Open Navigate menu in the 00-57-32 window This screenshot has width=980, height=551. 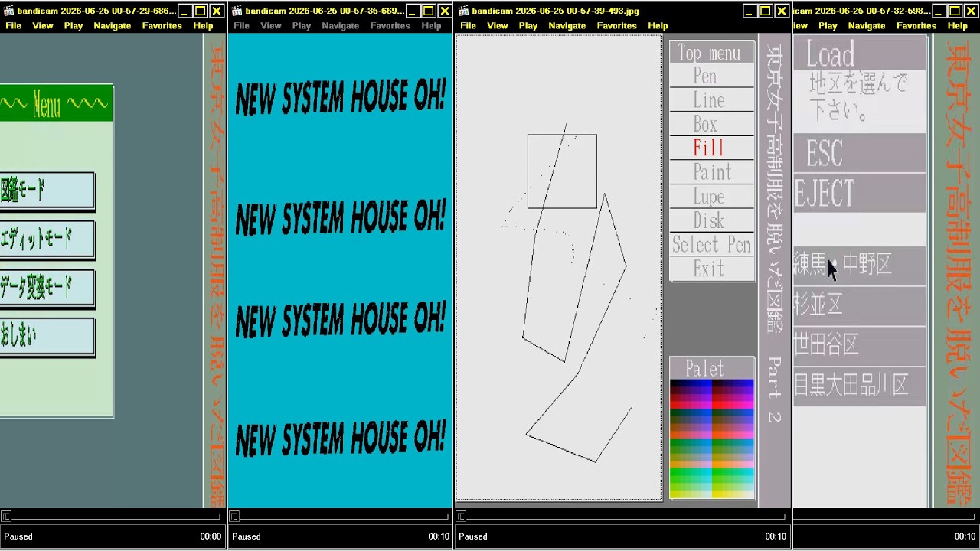coord(867,25)
